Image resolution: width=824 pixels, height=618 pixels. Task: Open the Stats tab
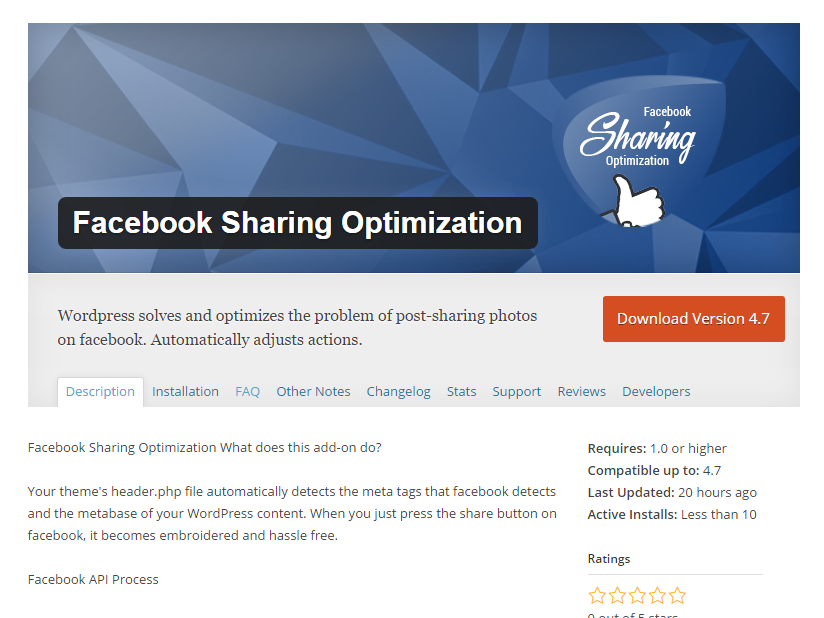coord(461,392)
